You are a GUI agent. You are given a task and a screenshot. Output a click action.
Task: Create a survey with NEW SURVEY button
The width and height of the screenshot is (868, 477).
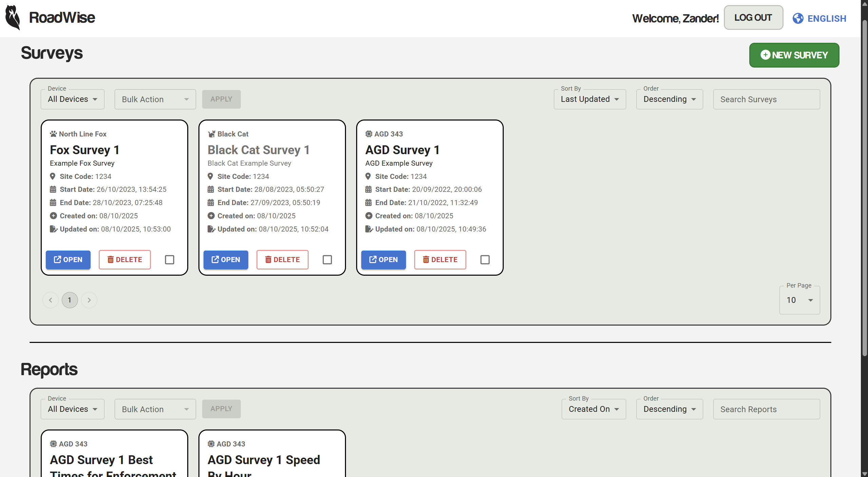point(794,55)
